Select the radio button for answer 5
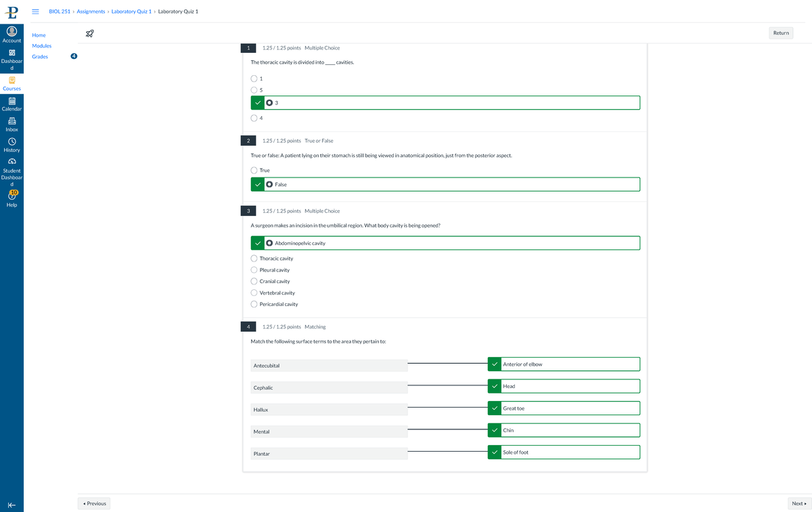812x512 pixels. click(254, 90)
